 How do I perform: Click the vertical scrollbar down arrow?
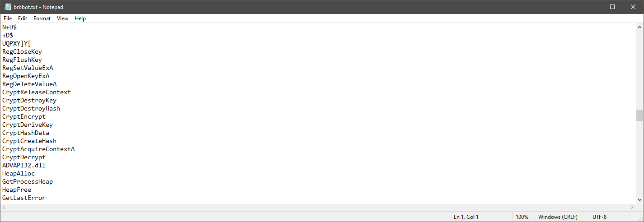point(640,199)
